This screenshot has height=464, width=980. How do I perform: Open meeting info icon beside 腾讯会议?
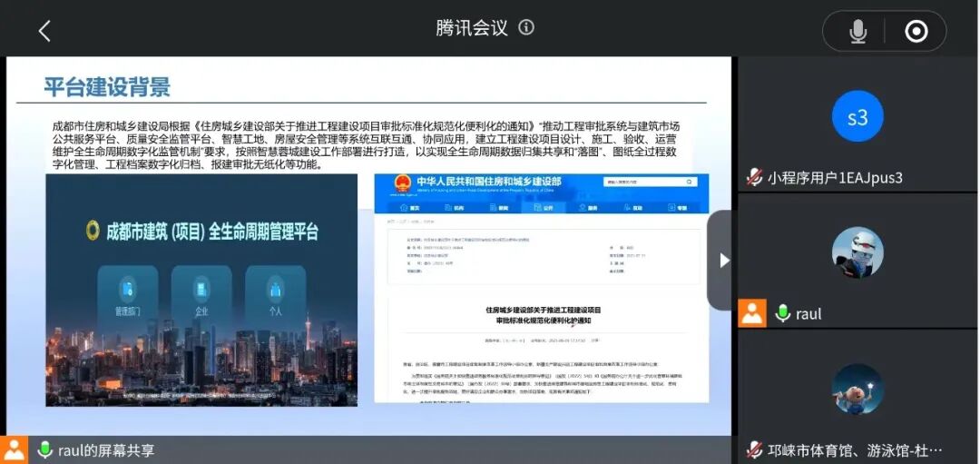click(x=526, y=27)
